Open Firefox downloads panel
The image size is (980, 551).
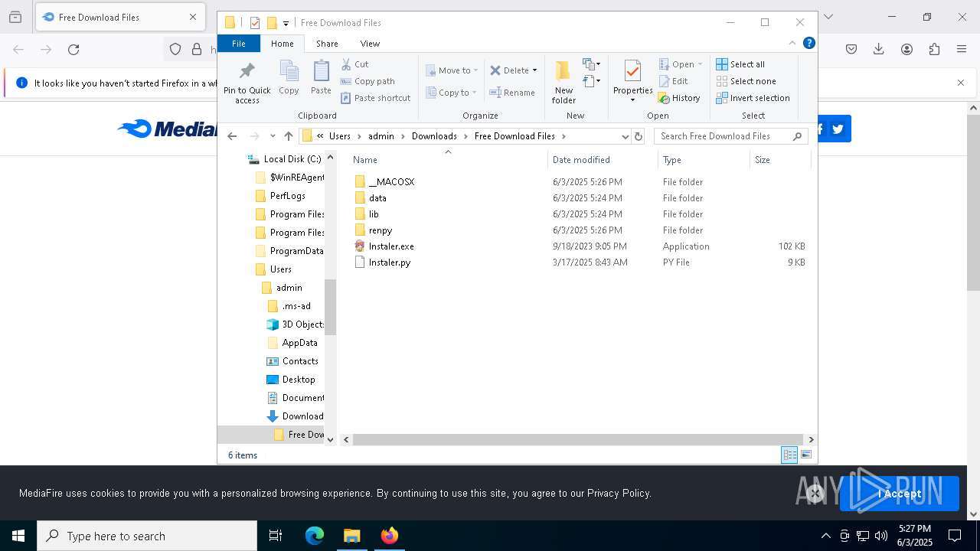[879, 50]
